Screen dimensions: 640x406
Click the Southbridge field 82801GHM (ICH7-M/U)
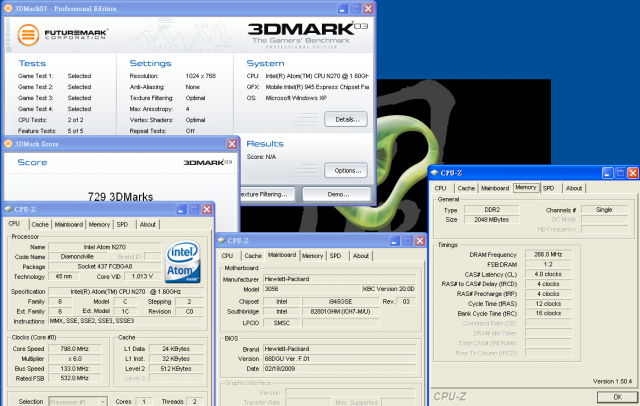click(x=340, y=311)
